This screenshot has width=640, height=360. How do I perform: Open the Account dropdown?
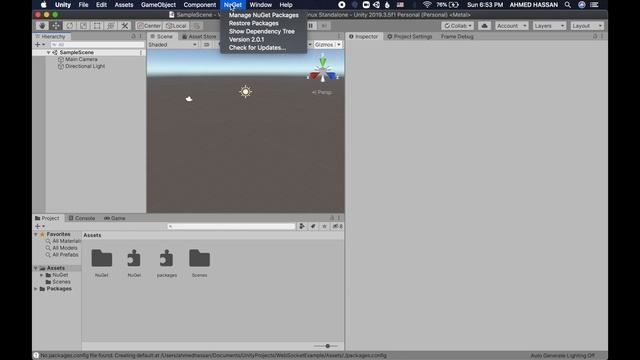[511, 26]
